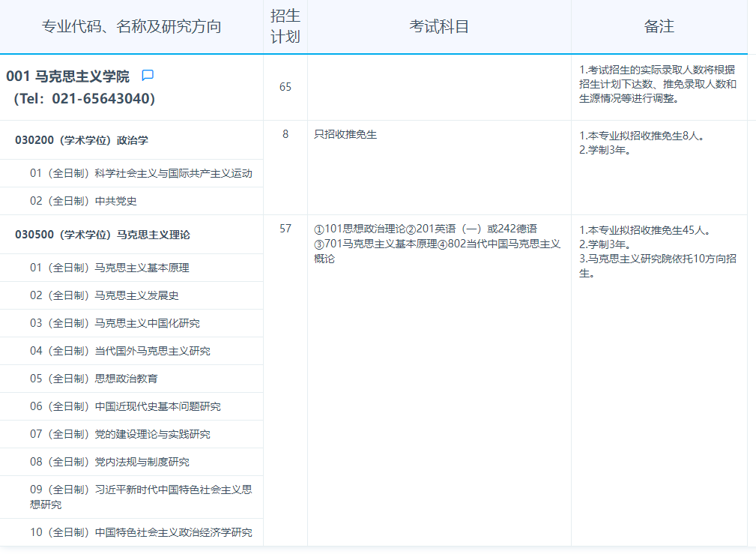Image resolution: width=756 pixels, height=554 pixels.
Task: Select 02 马克思主义发展史 direction
Action: [104, 295]
